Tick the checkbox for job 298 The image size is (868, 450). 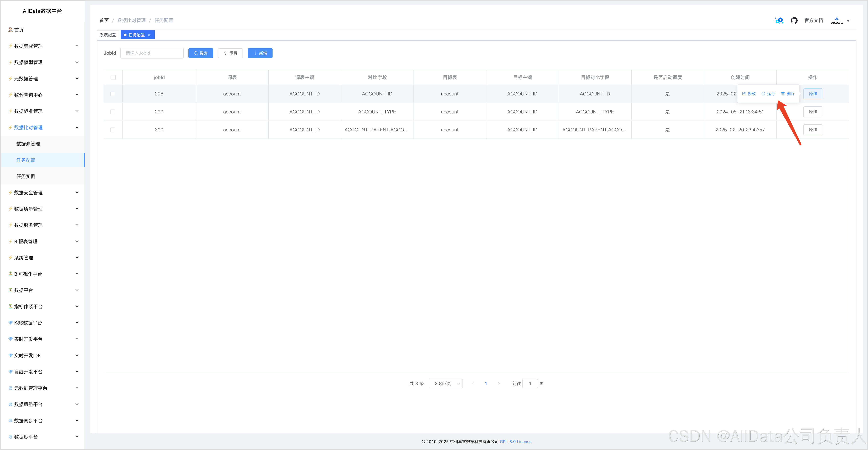pyautogui.click(x=113, y=94)
